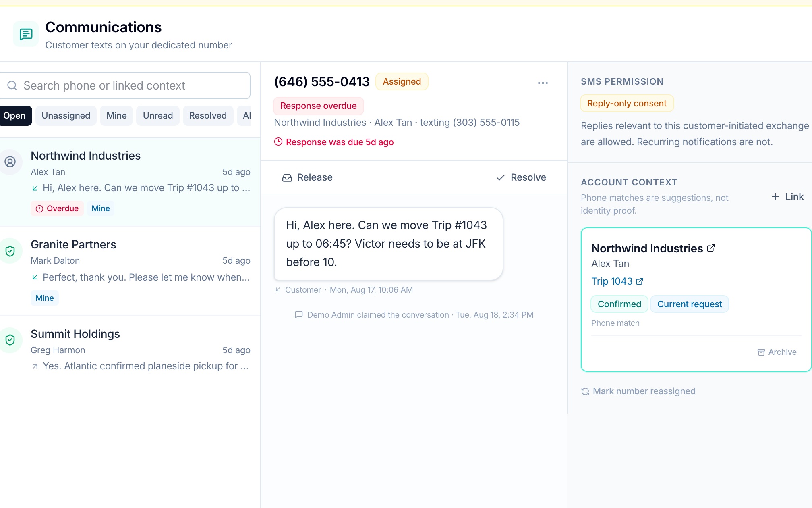Click Mark number reassigned
Image resolution: width=812 pixels, height=508 pixels.
638,391
